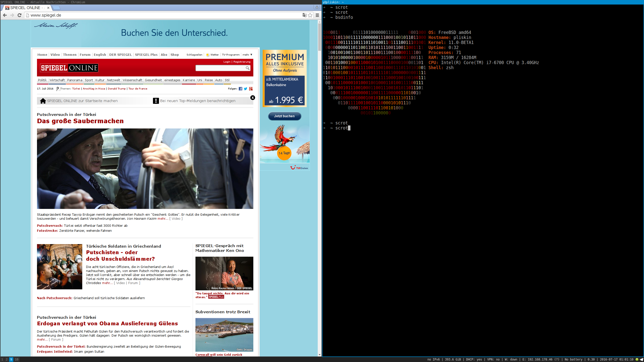Open the Video navigation item

55,55
